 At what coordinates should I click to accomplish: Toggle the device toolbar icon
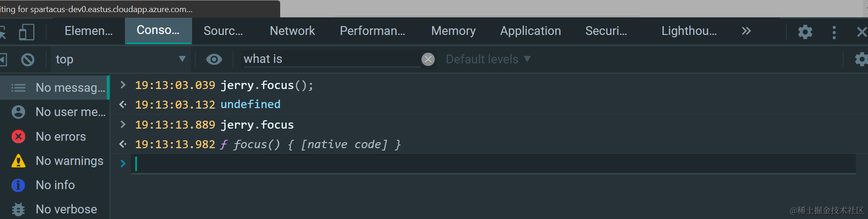tap(27, 32)
